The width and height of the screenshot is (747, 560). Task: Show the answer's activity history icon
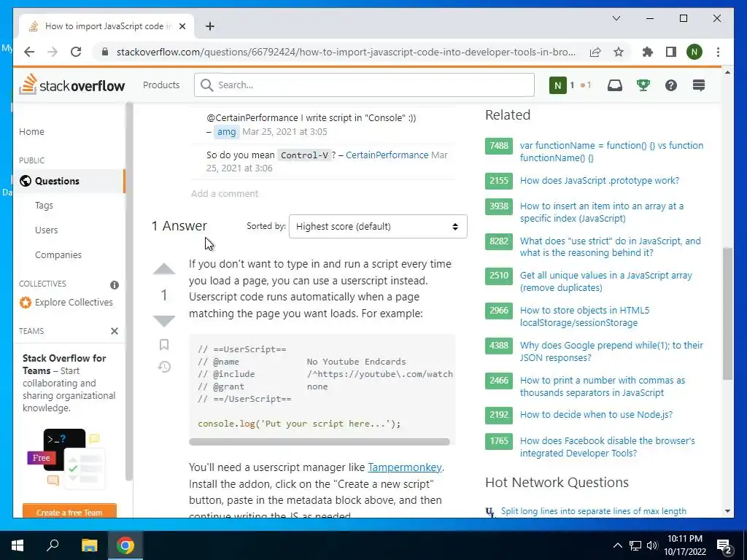[164, 367]
